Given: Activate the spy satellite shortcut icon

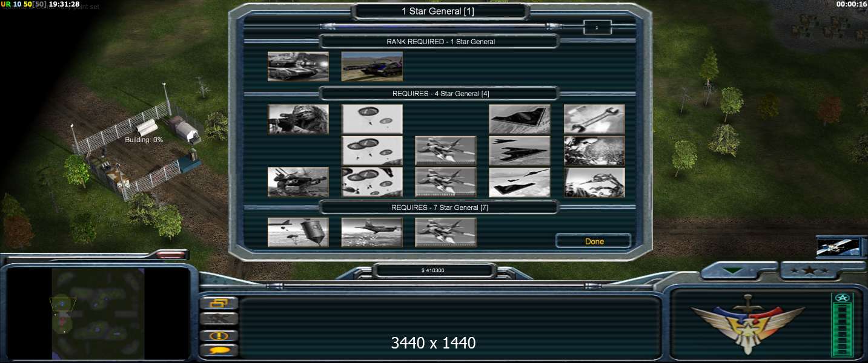Looking at the screenshot, I should coord(838,247).
